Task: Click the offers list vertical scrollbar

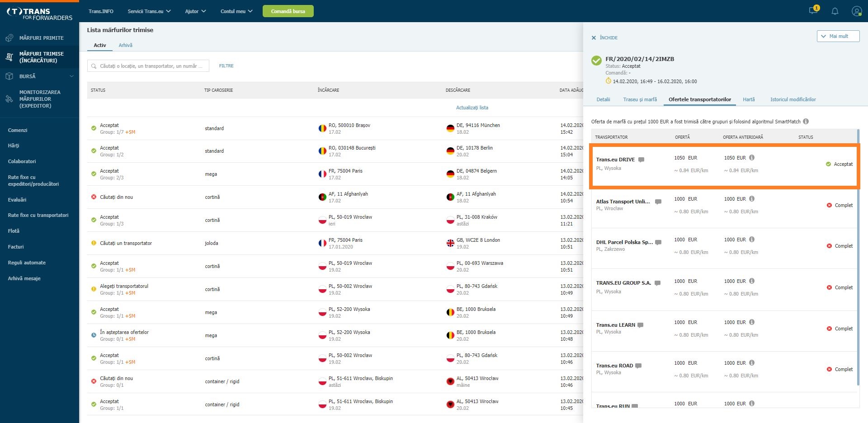Action: coord(858,258)
